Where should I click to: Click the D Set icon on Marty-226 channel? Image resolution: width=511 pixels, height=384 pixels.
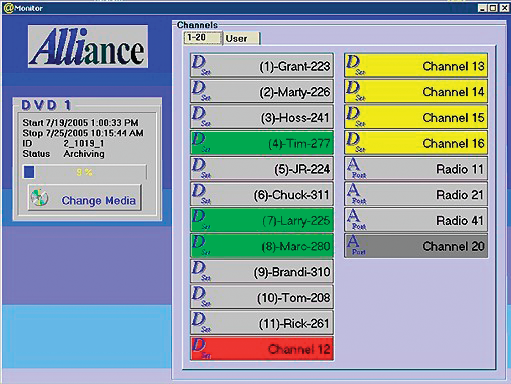click(x=201, y=91)
